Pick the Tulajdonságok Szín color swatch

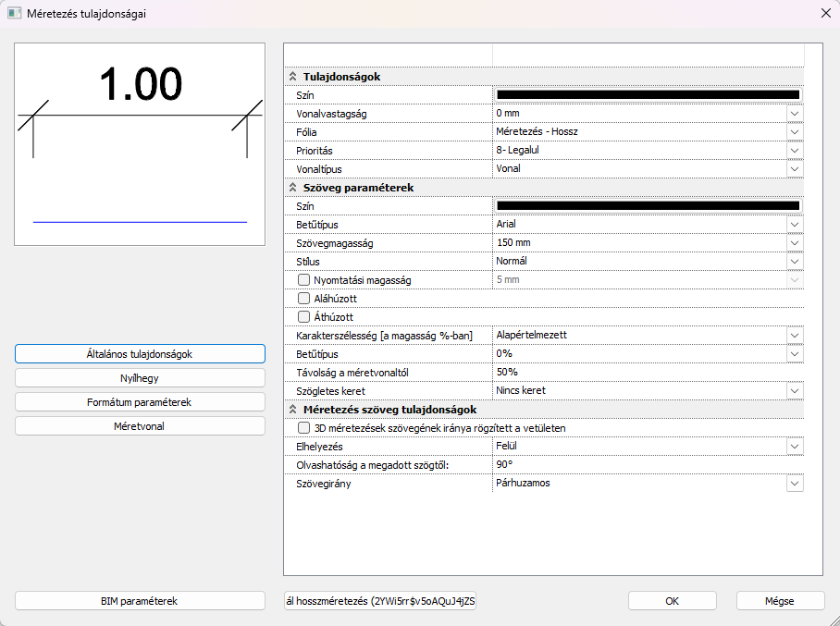(x=648, y=94)
